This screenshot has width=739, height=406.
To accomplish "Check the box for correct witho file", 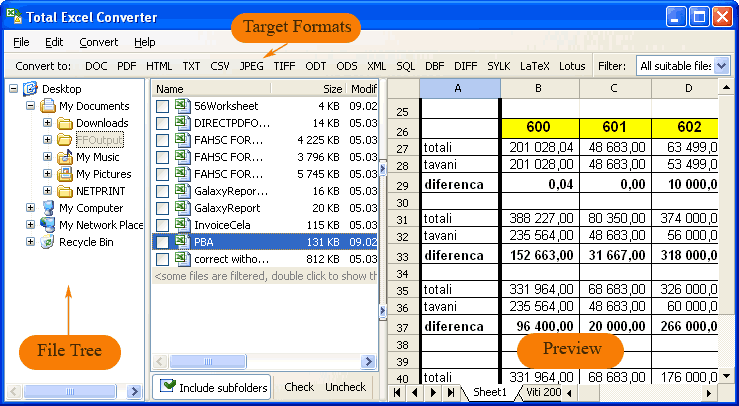I will tap(162, 259).
